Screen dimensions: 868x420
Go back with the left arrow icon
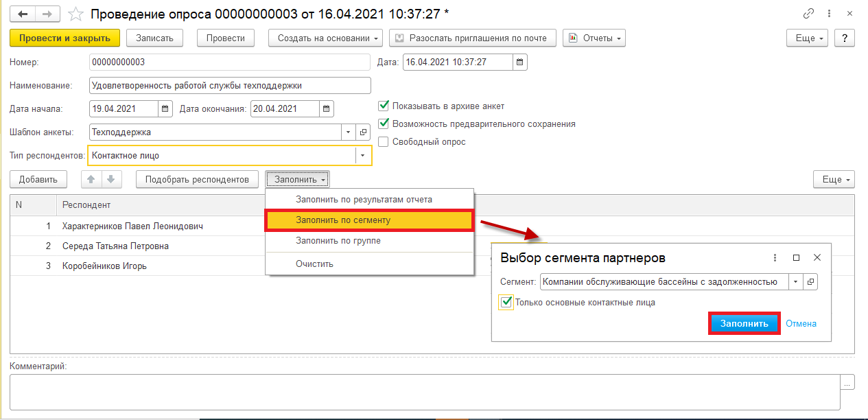(23, 14)
